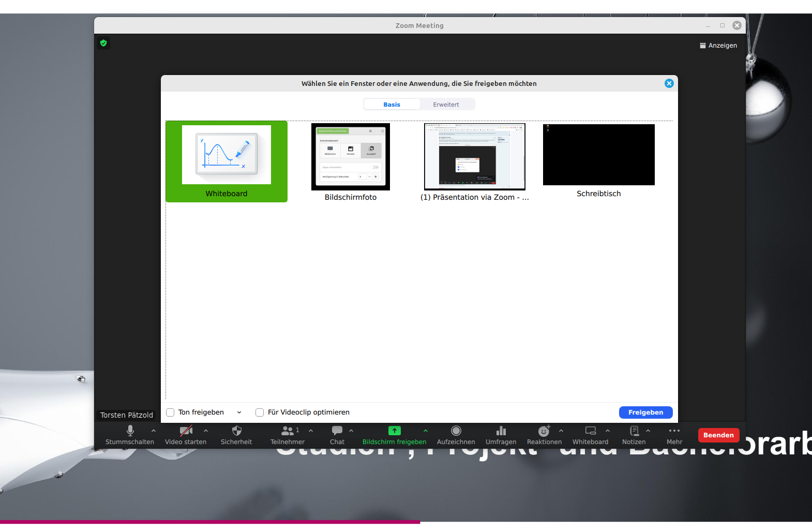
Task: Mute microphone with Stummschalten icon
Action: click(x=130, y=431)
